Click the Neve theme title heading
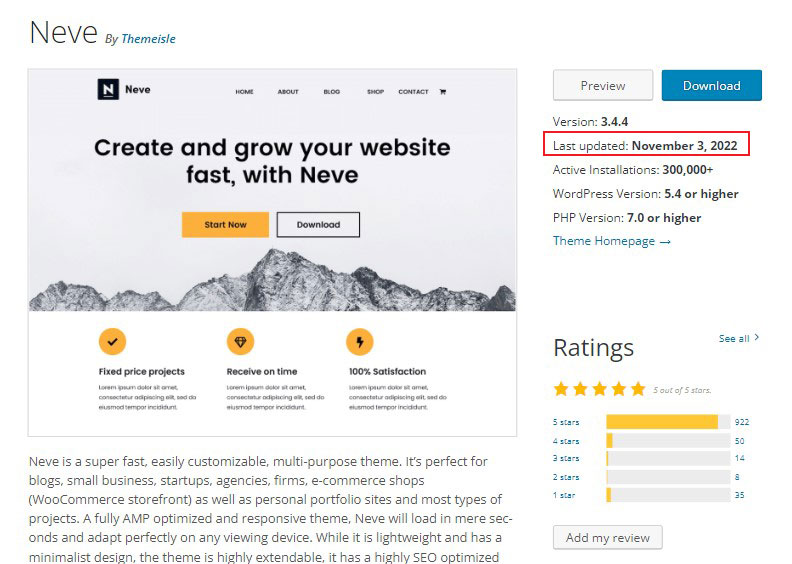 coord(63,33)
